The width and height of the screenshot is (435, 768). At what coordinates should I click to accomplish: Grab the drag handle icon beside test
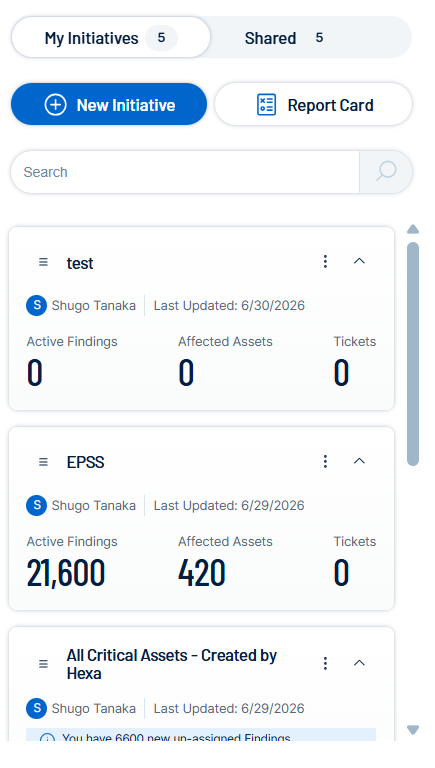tap(44, 262)
